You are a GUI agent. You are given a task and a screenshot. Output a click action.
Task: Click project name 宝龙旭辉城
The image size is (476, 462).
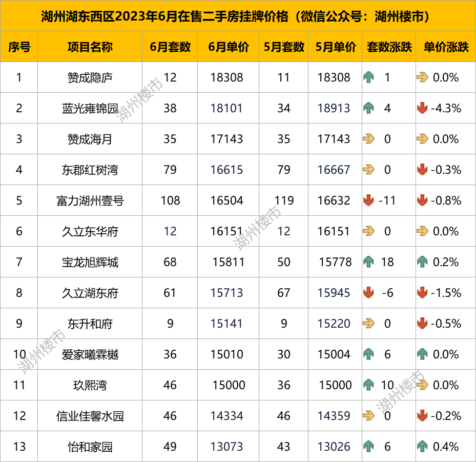pyautogui.click(x=90, y=263)
